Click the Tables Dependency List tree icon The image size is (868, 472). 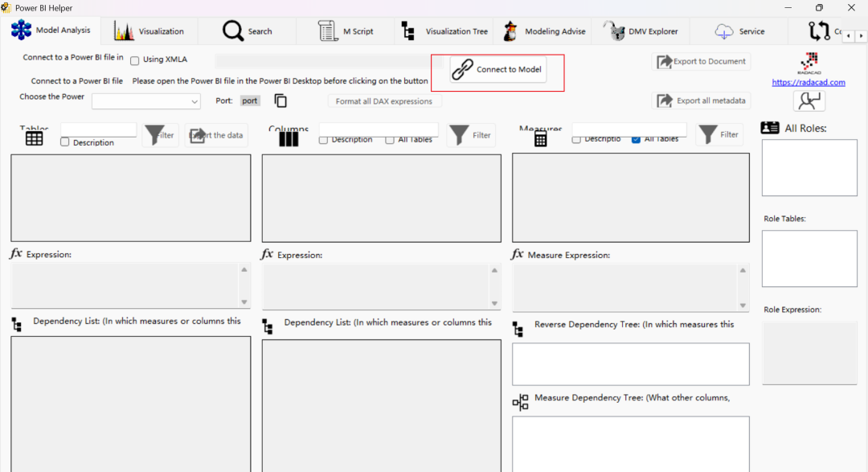(x=17, y=325)
